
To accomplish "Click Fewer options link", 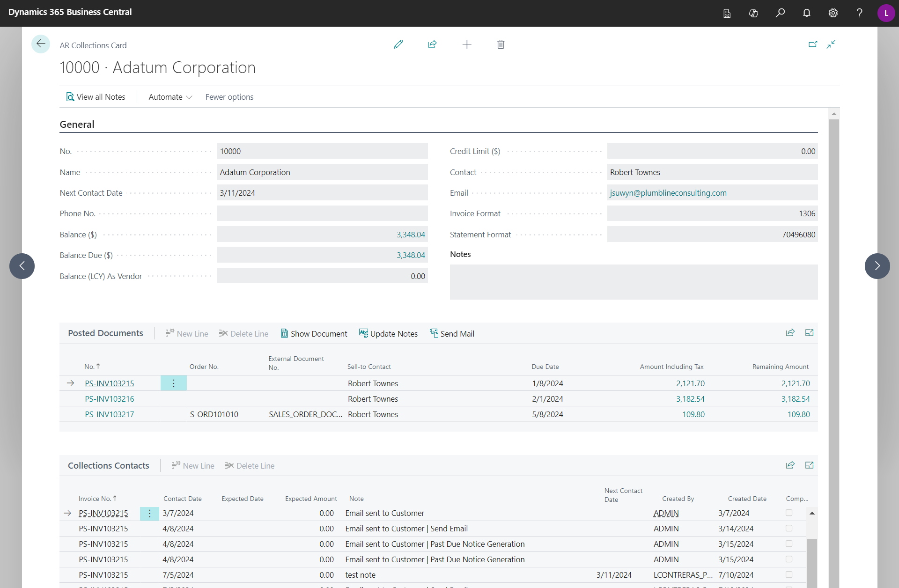I will coord(228,96).
